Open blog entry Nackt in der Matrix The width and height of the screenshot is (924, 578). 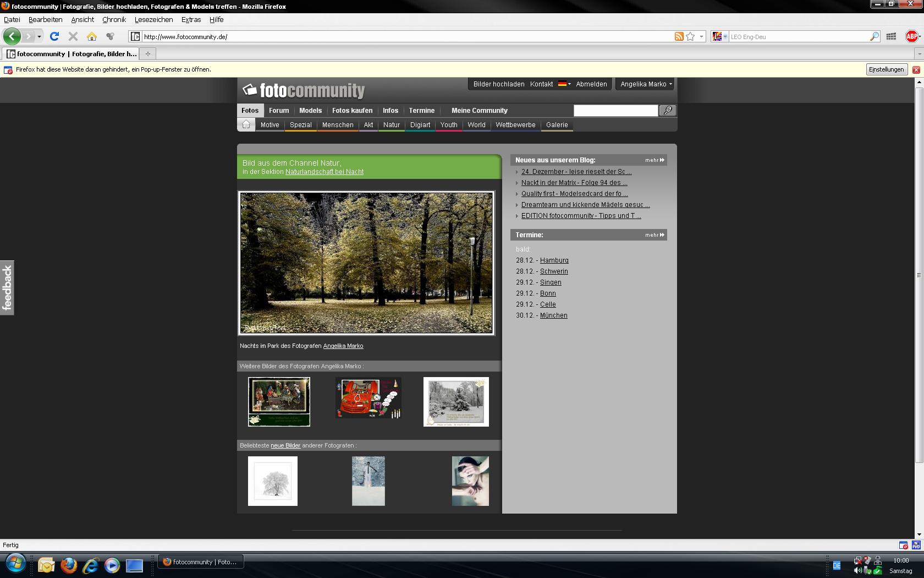click(574, 183)
